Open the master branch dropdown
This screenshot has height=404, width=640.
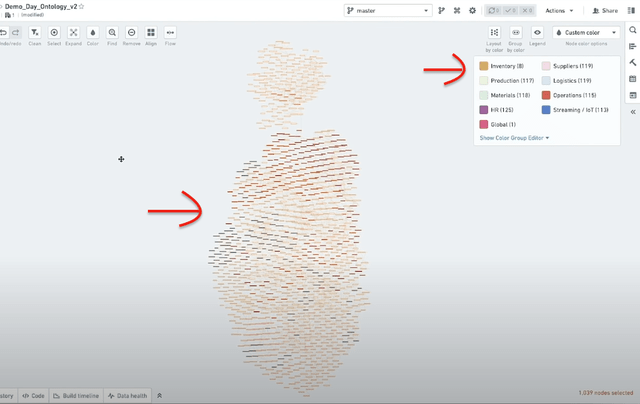tap(387, 10)
